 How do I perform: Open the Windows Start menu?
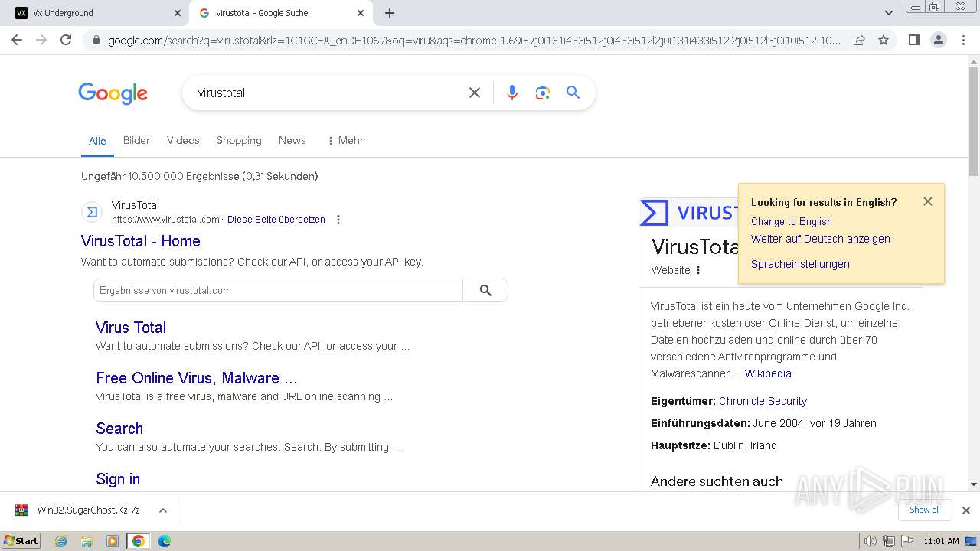(21, 541)
